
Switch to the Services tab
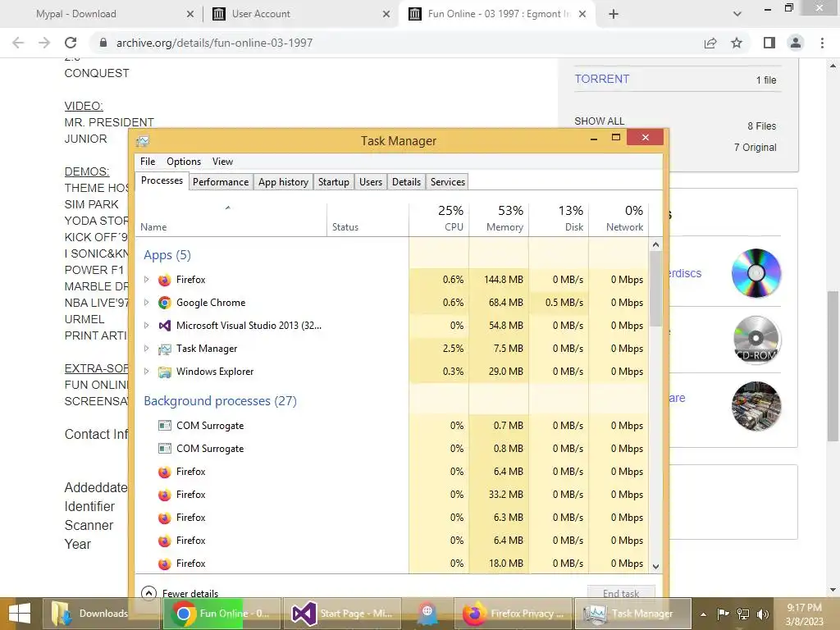tap(448, 182)
